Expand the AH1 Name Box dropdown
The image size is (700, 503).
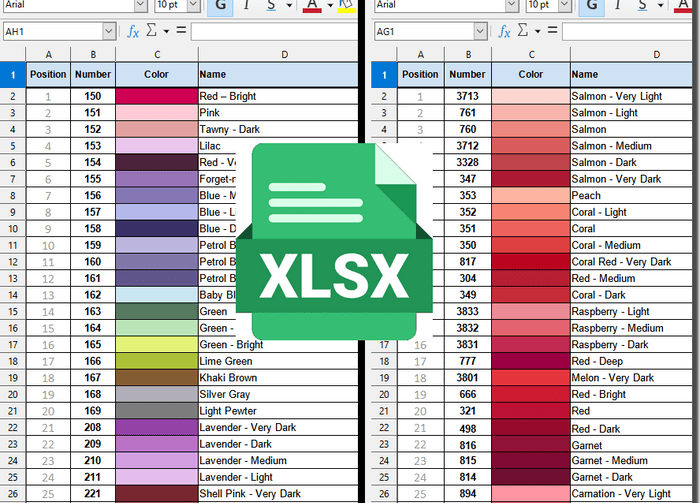109,32
